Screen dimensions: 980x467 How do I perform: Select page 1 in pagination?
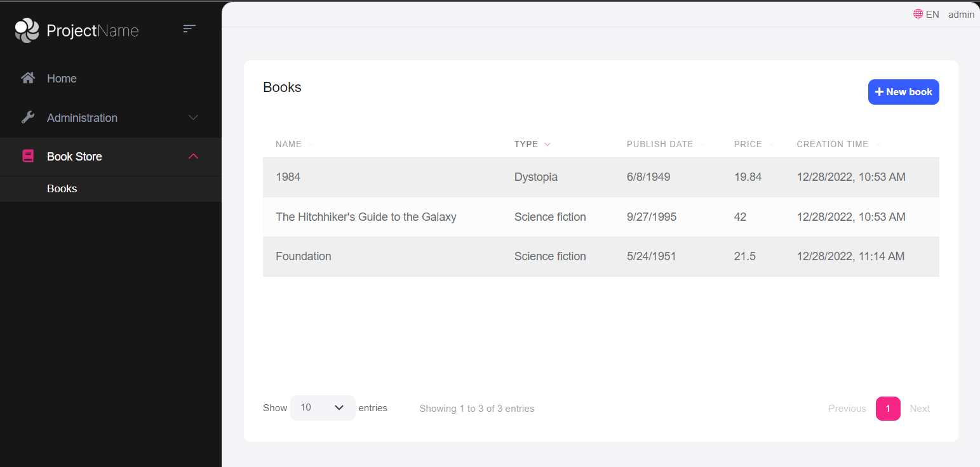[887, 408]
